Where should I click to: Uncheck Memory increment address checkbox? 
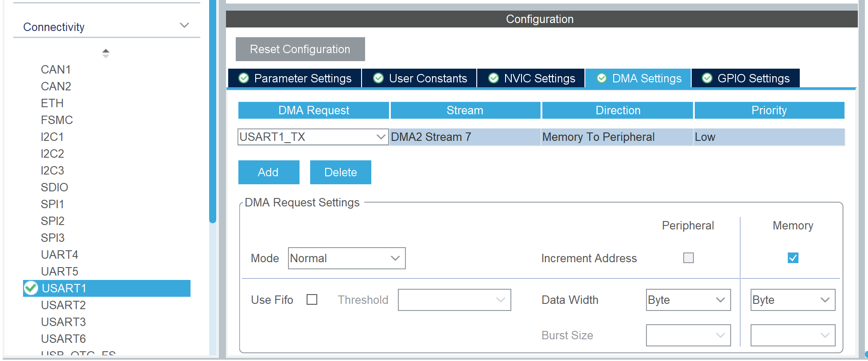click(x=793, y=258)
